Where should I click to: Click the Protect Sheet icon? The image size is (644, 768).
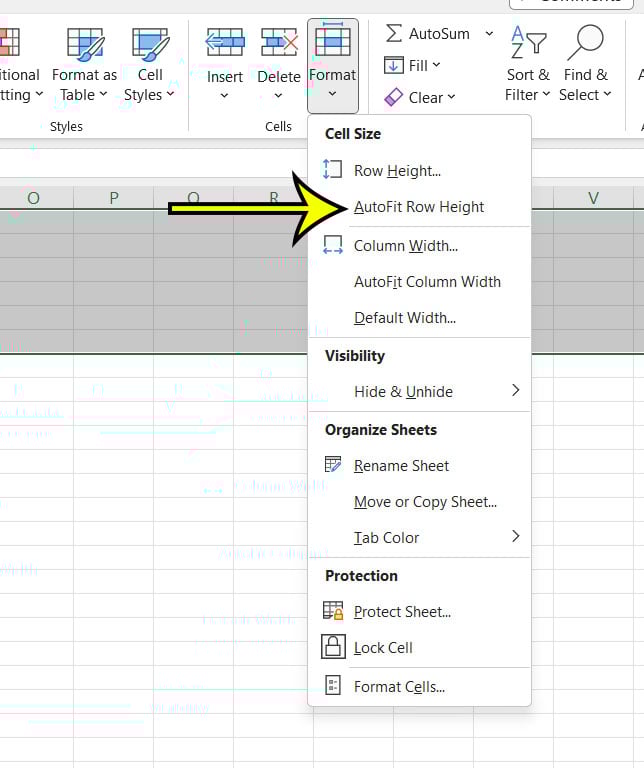tap(333, 611)
